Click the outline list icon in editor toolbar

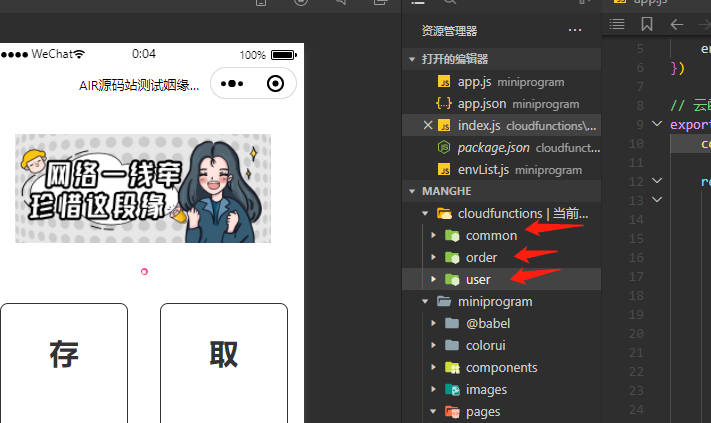click(x=617, y=24)
